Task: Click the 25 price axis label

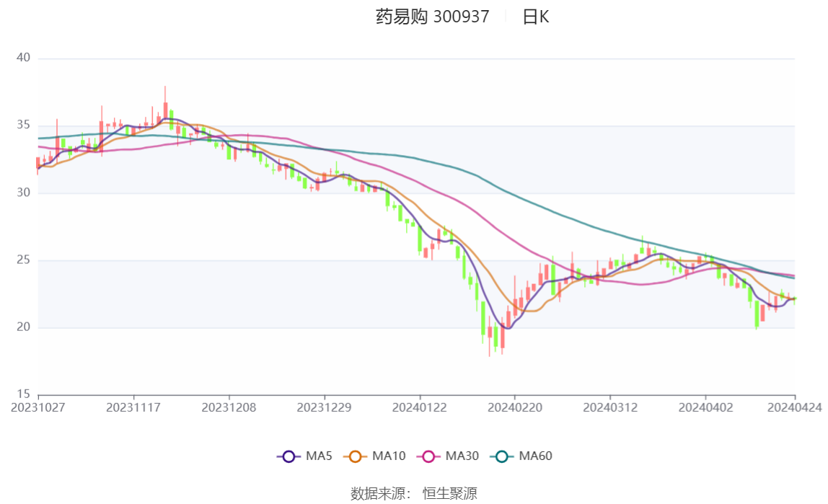Action: tap(23, 260)
